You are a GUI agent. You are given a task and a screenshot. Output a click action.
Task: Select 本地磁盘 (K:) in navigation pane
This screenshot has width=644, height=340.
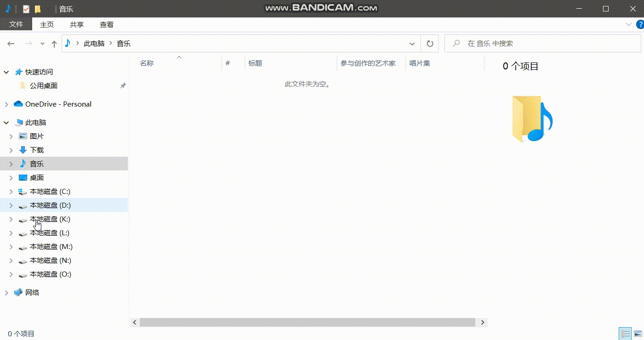pyautogui.click(x=50, y=219)
